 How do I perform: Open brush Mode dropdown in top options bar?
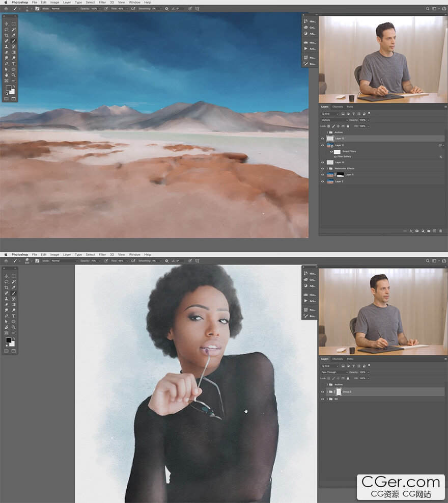pos(65,9)
